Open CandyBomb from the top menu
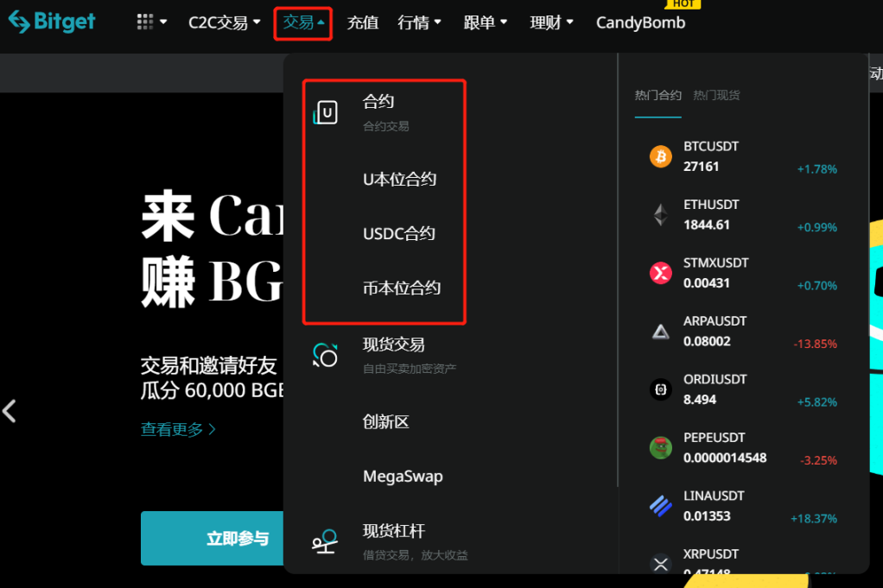The height and width of the screenshot is (588, 883). click(x=640, y=22)
